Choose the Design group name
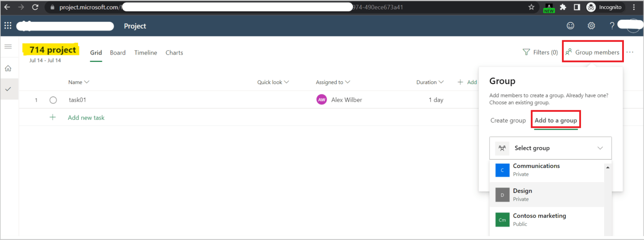The height and width of the screenshot is (240, 644). tap(522, 191)
